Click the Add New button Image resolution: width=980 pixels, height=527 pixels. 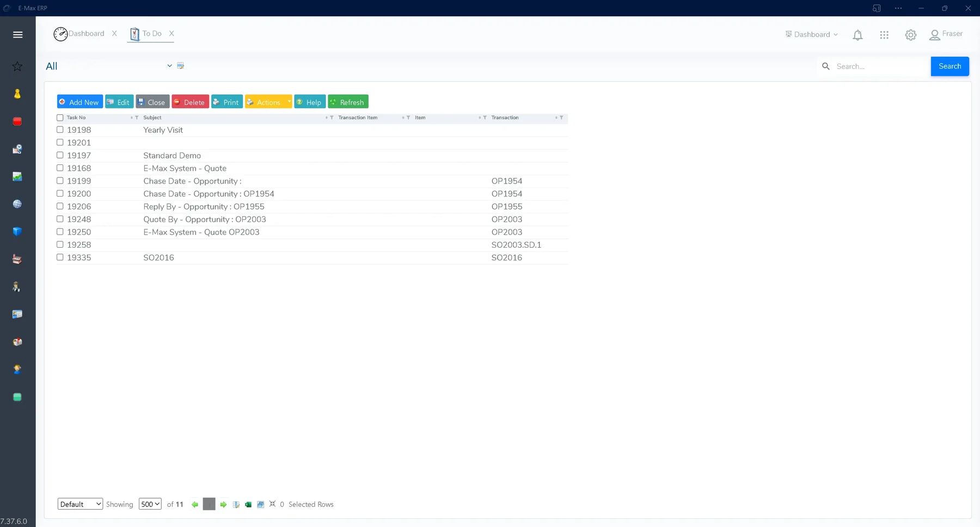(x=79, y=102)
